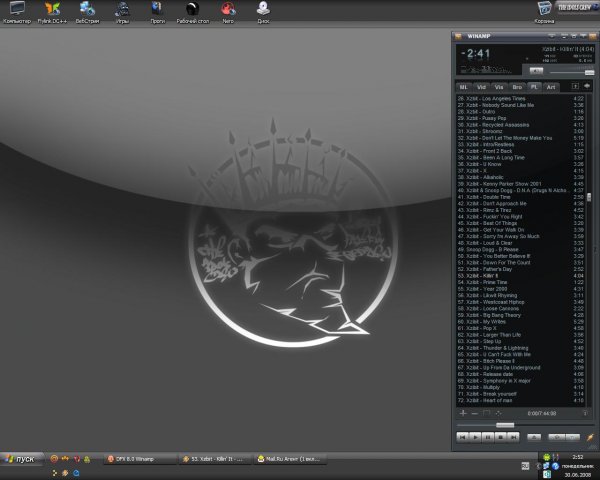This screenshot has width=600, height=480.
Task: Open the FlylinkDC++ shortcut
Action: click(52, 12)
